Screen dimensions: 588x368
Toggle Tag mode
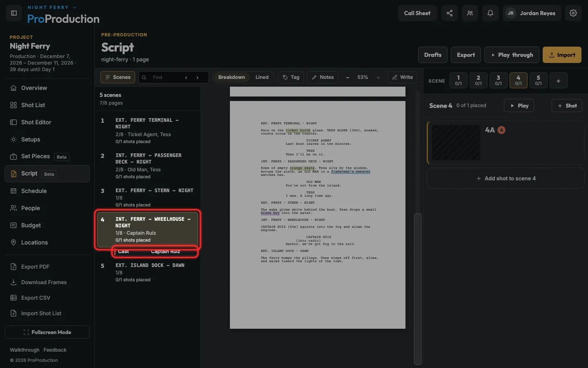coord(291,77)
